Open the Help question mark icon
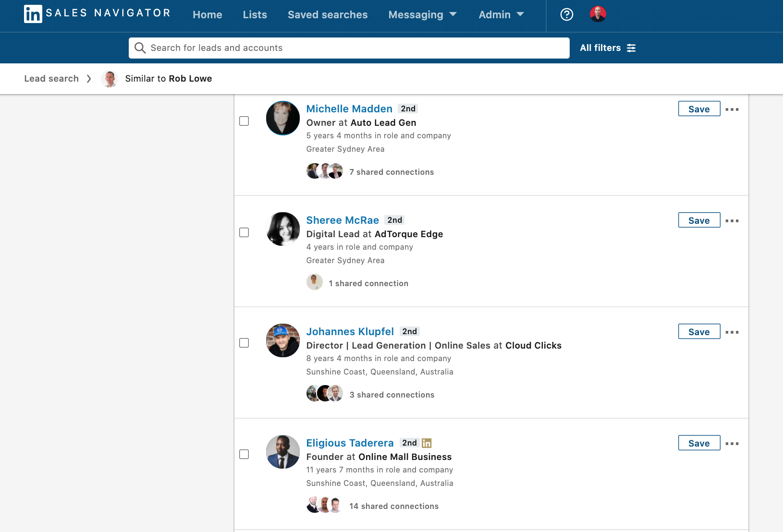 [567, 14]
